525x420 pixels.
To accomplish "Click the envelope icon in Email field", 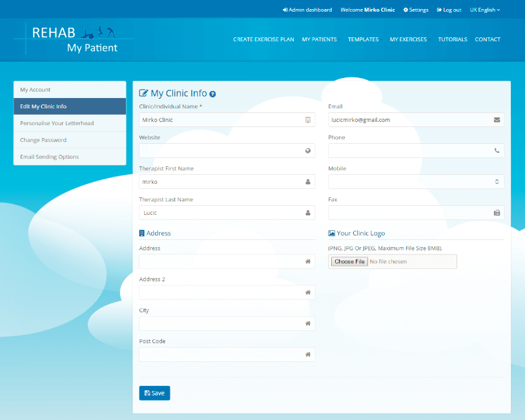I will (497, 120).
